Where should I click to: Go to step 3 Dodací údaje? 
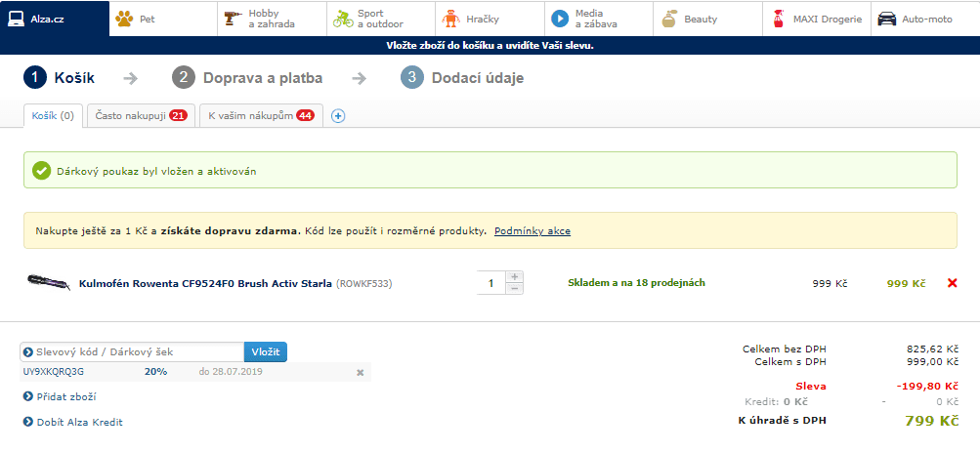coord(462,78)
